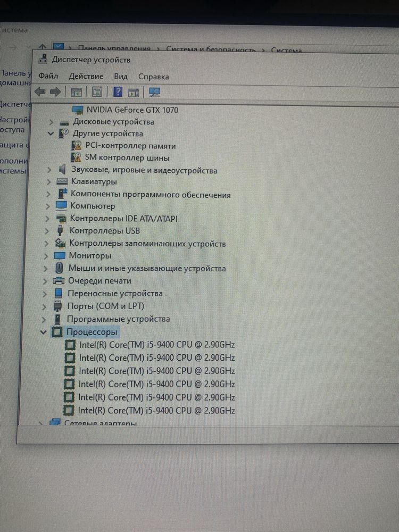
Task: Expand Программные устройства category
Action: (x=44, y=319)
